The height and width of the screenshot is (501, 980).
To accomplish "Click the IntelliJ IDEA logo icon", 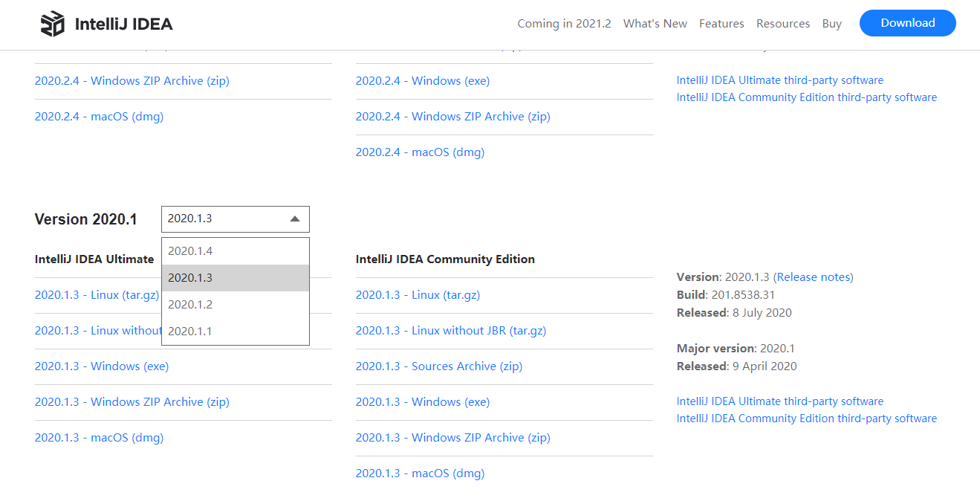I will point(52,24).
